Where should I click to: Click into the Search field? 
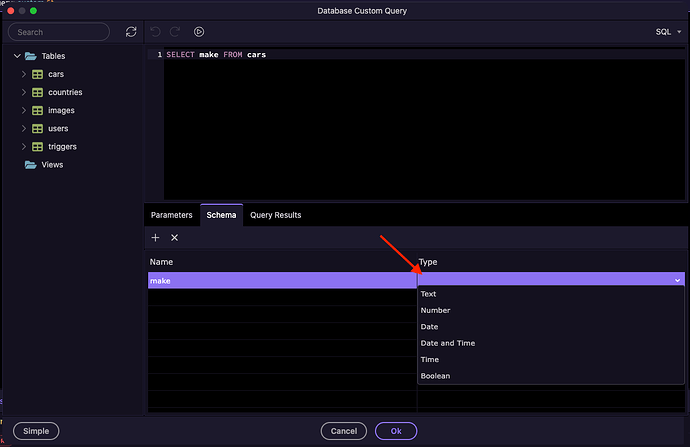click(x=59, y=32)
